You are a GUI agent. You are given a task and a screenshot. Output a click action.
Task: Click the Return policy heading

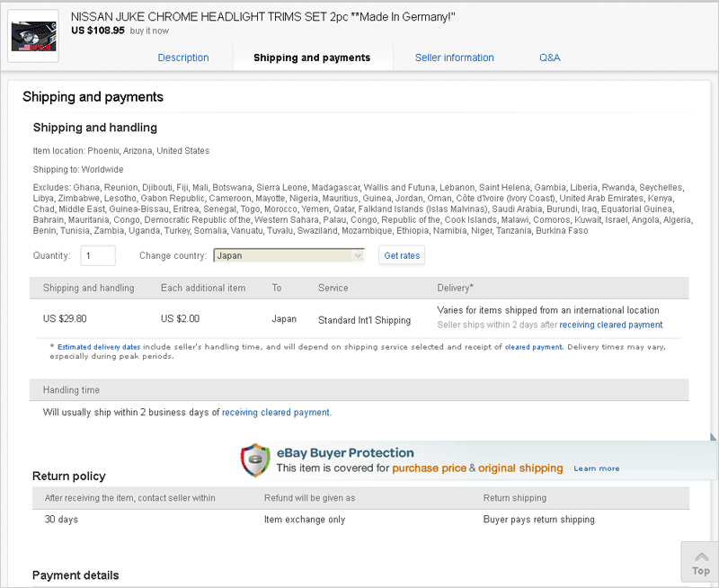pyautogui.click(x=69, y=477)
